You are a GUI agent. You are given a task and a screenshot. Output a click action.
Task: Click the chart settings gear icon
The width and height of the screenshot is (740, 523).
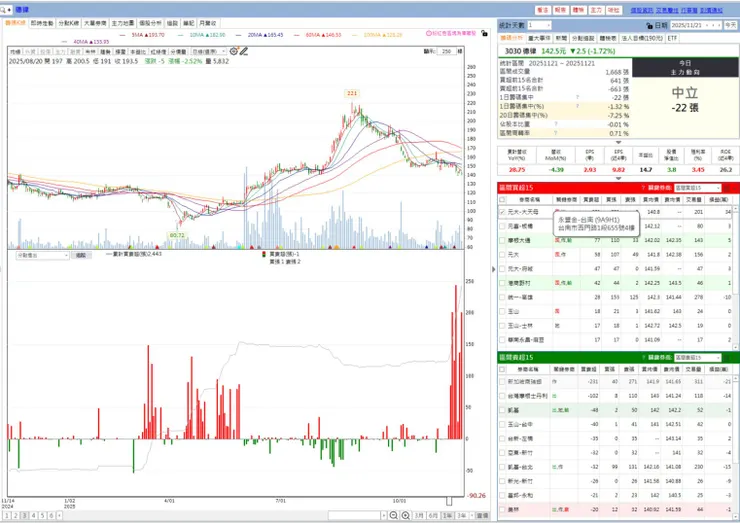tap(234, 51)
